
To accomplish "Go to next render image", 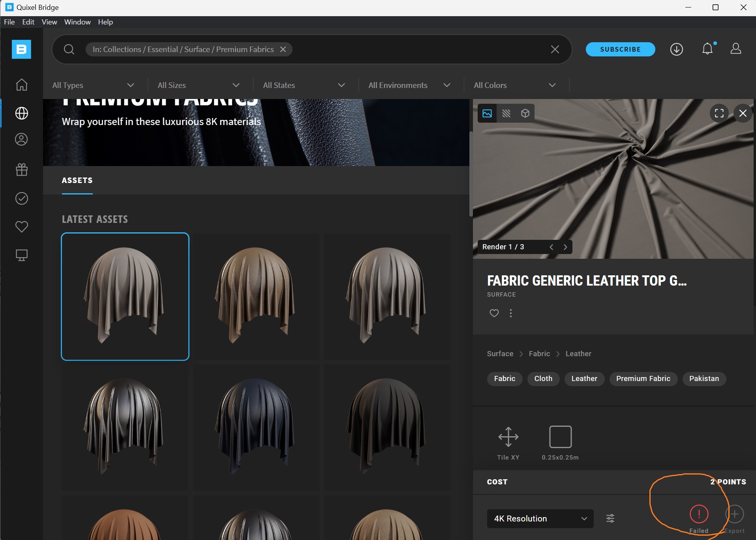I will [565, 247].
